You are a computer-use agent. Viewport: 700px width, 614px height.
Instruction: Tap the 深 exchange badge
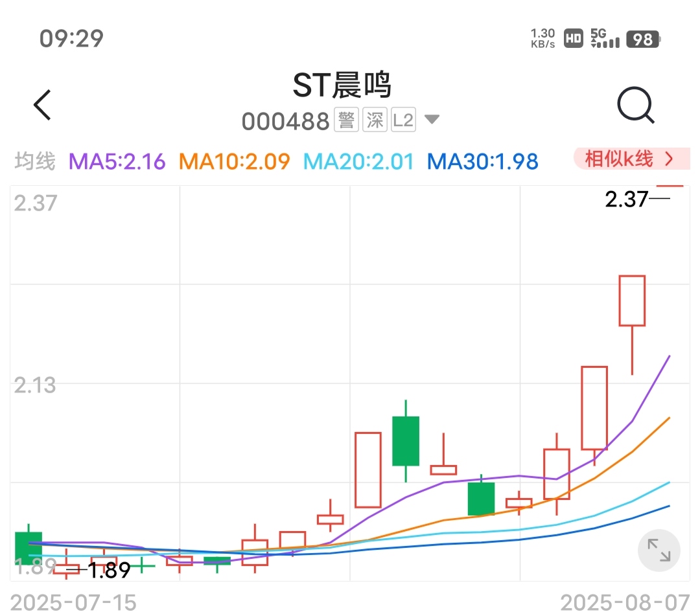tap(375, 120)
